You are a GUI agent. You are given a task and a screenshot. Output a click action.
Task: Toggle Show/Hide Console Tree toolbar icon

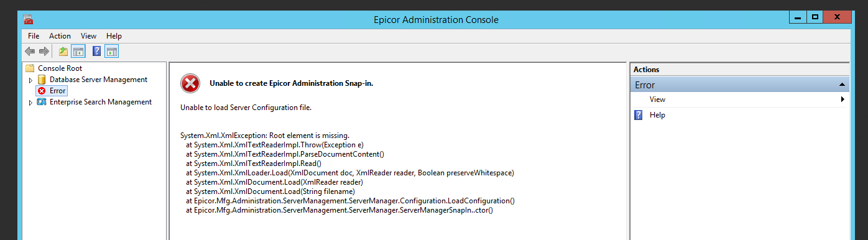coord(78,52)
